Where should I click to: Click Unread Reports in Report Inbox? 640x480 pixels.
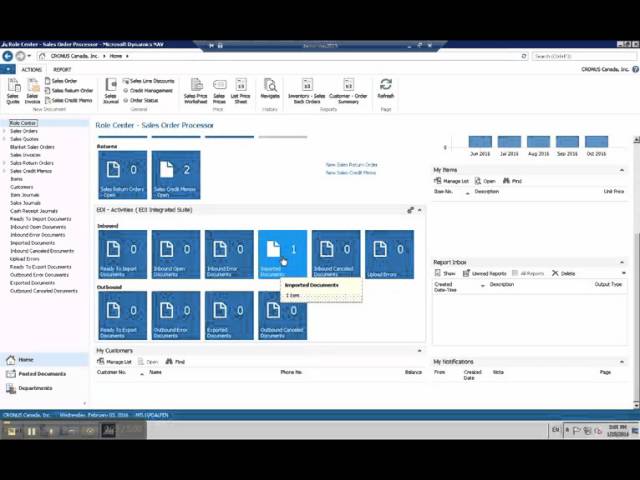coord(484,273)
